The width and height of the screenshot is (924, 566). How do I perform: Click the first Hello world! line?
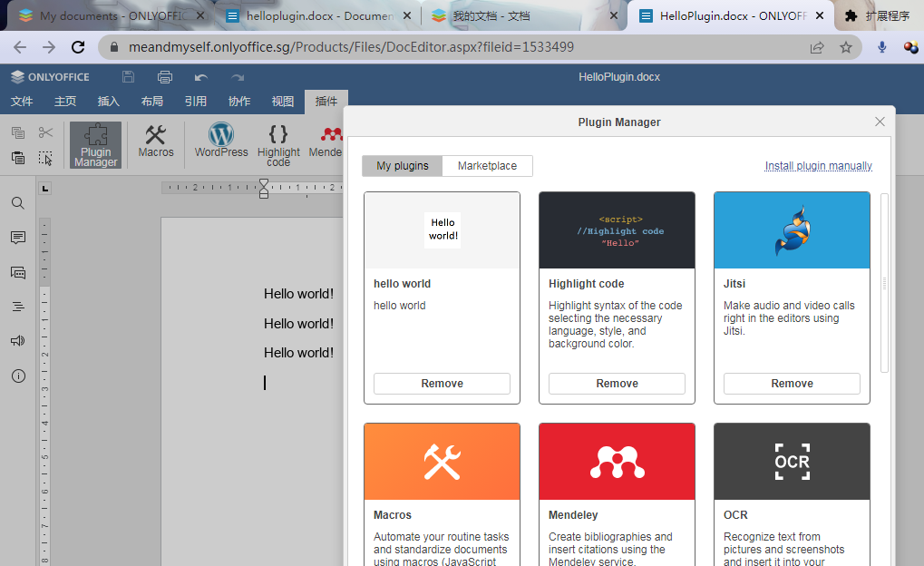[298, 294]
